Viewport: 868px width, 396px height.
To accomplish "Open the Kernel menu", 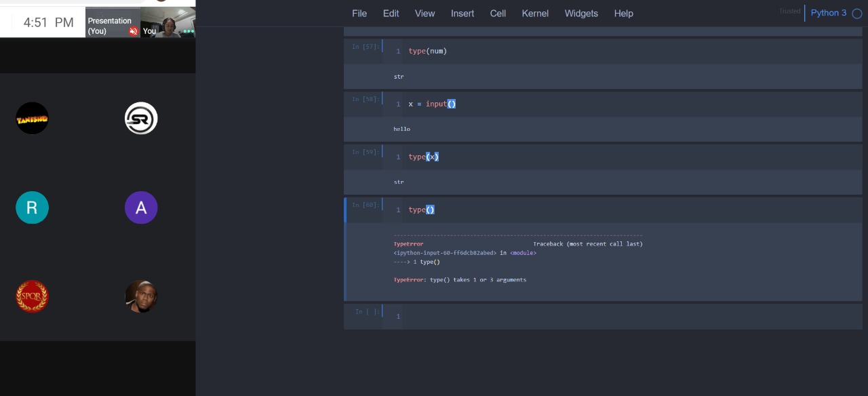I will (535, 14).
